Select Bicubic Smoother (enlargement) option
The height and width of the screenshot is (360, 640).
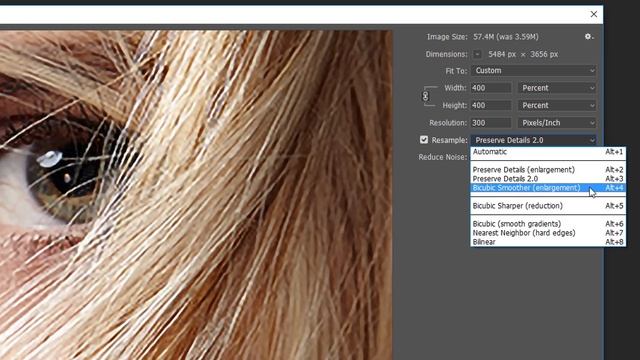click(548, 188)
